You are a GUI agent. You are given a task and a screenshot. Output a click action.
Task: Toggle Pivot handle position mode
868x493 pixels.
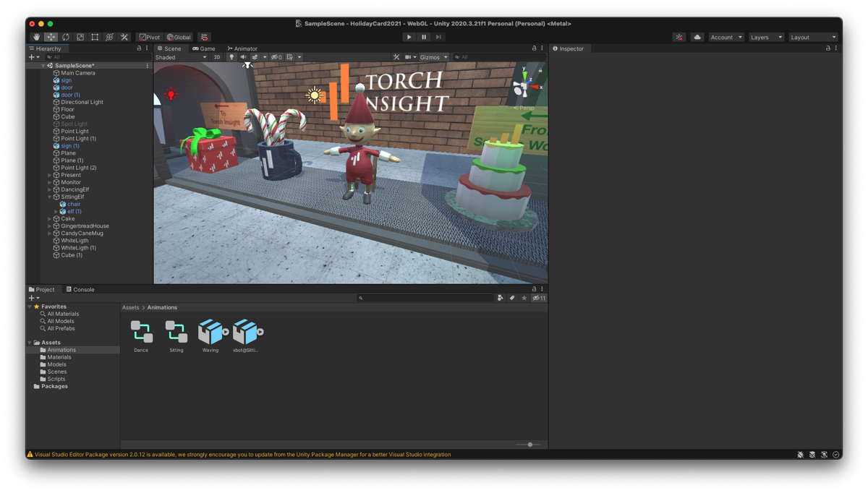(148, 36)
